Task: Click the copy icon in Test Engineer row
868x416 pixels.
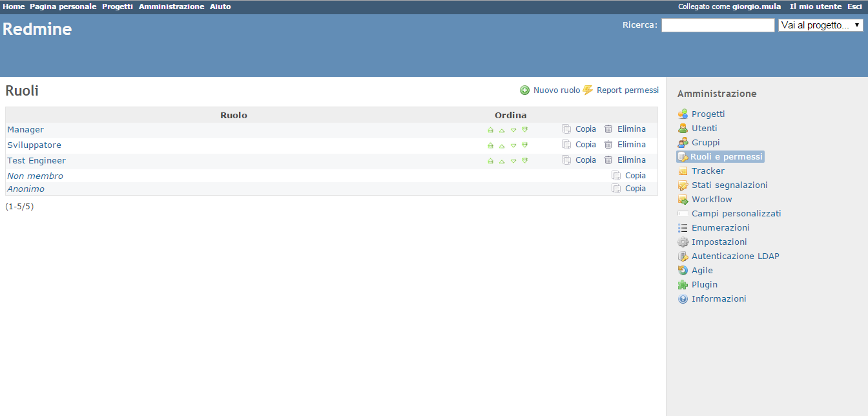Action: pyautogui.click(x=566, y=160)
